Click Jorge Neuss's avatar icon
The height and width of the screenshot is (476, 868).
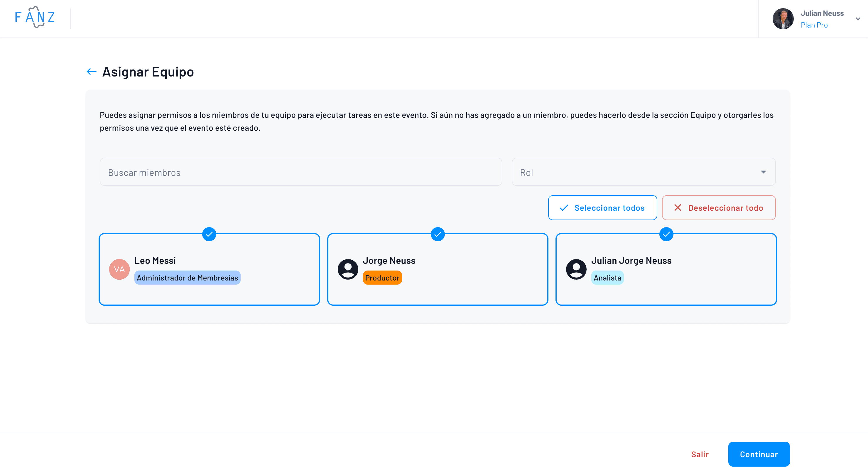(348, 269)
